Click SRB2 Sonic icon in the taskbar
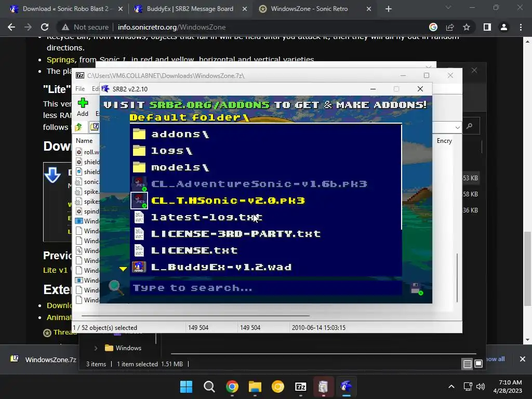Image resolution: width=532 pixels, height=399 pixels. 346,387
